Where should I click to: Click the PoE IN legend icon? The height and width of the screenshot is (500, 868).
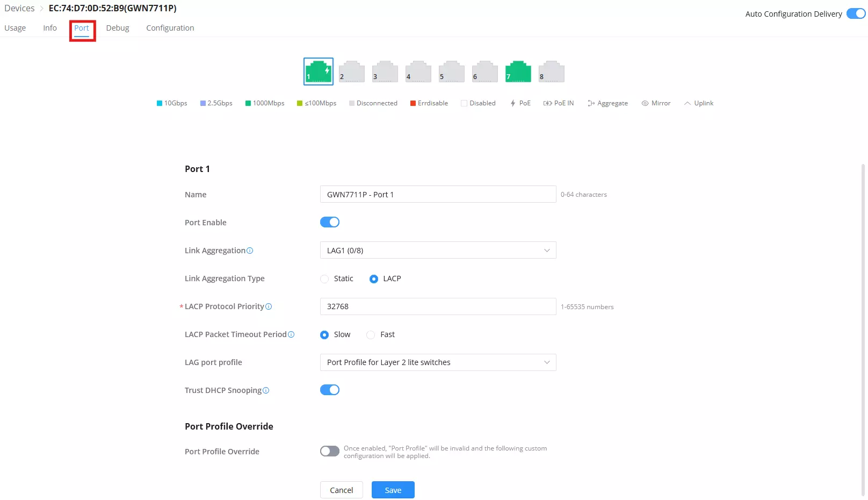tap(547, 103)
